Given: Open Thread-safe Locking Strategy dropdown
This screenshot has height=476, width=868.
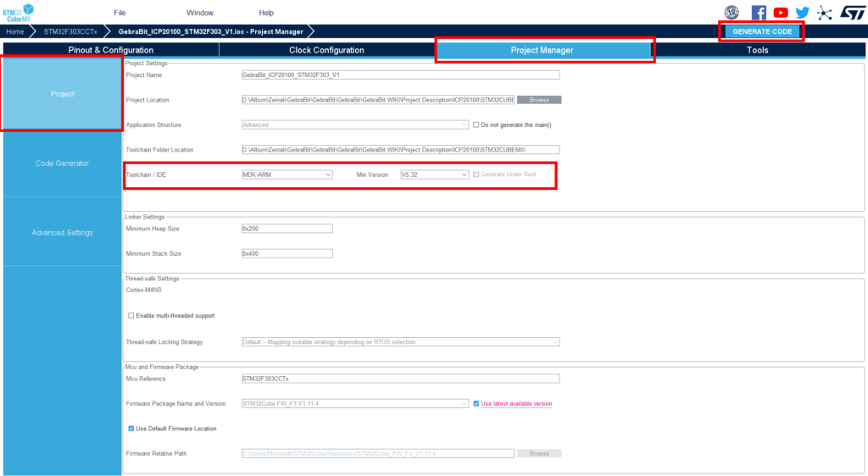Looking at the screenshot, I should click(400, 341).
